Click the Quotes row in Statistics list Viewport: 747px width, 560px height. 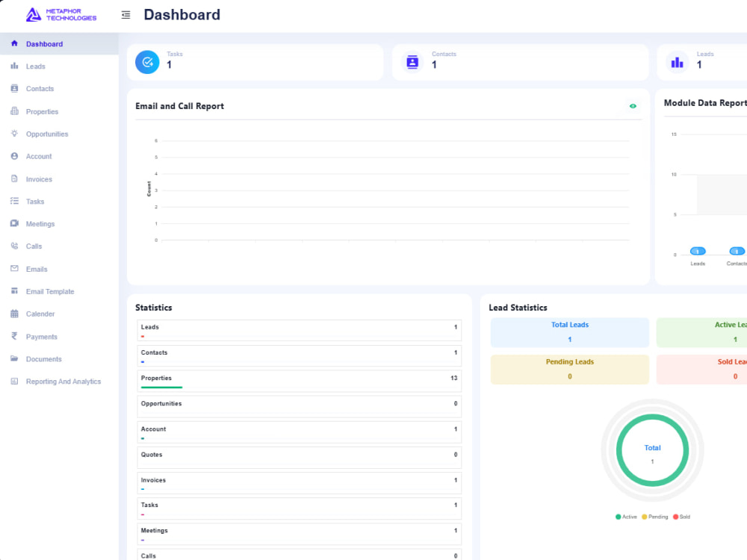point(300,458)
